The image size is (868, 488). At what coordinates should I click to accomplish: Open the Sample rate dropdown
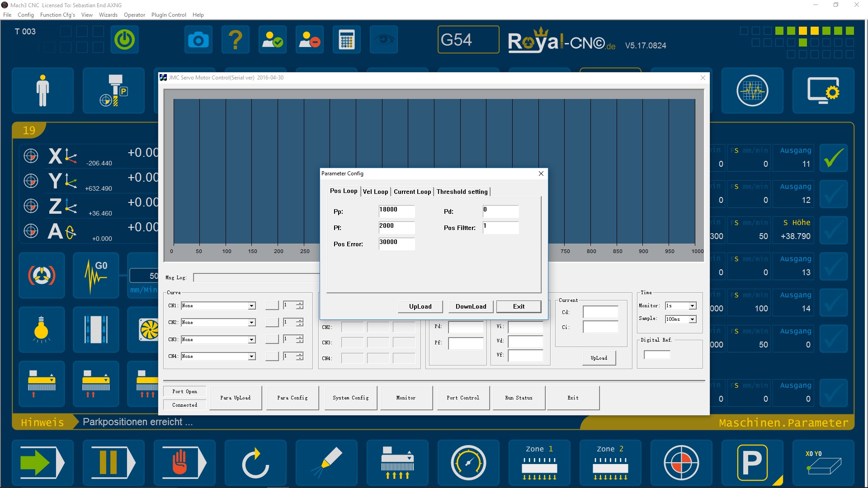coord(692,319)
